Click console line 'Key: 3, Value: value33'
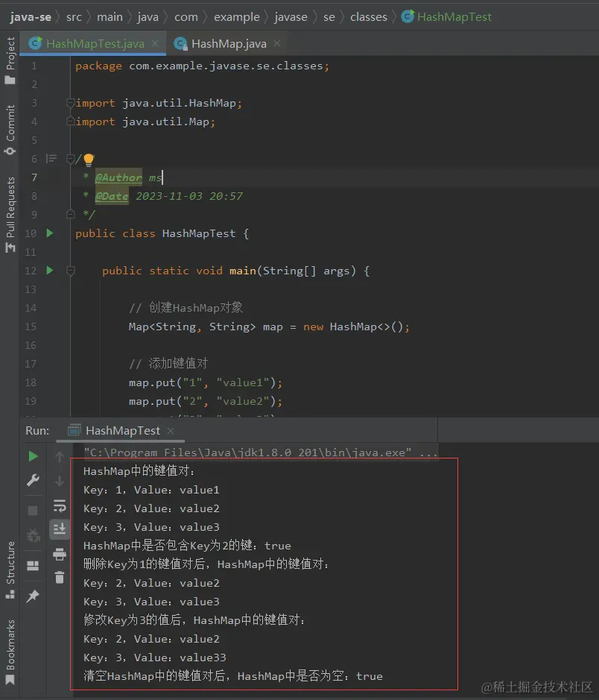 pos(154,658)
